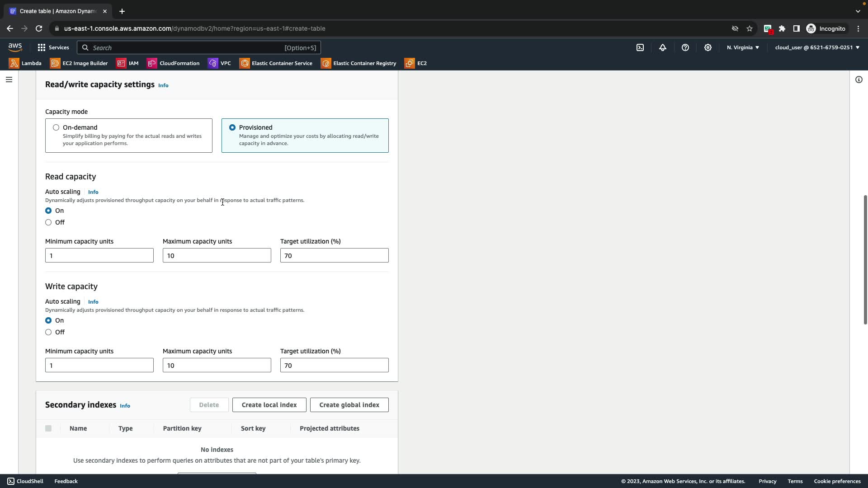
Task: Click read Maximum capacity units field
Action: [x=217, y=255]
